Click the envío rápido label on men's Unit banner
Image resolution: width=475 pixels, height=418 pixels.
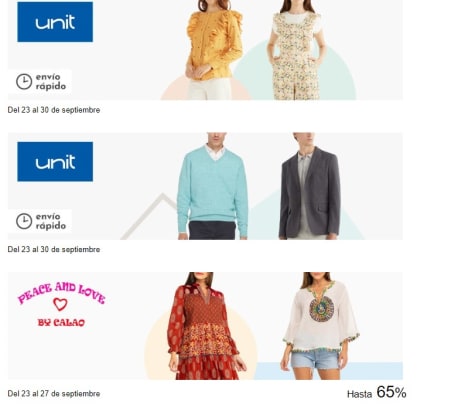pos(51,221)
